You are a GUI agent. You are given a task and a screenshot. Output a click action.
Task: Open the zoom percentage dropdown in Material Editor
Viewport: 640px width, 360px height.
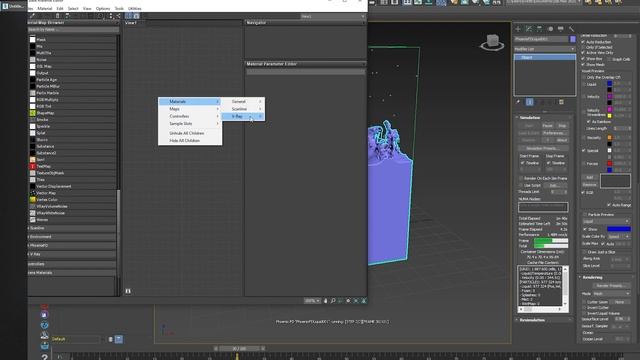[x=312, y=301]
